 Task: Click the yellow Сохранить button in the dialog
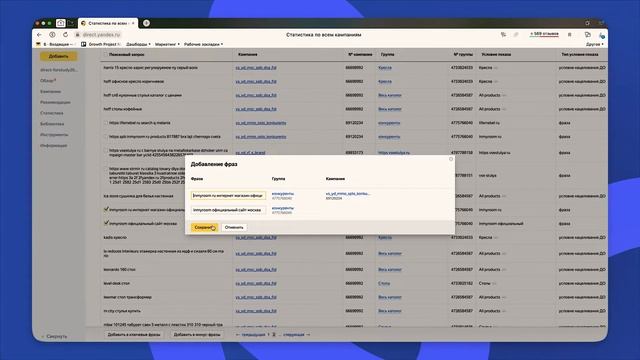click(204, 227)
